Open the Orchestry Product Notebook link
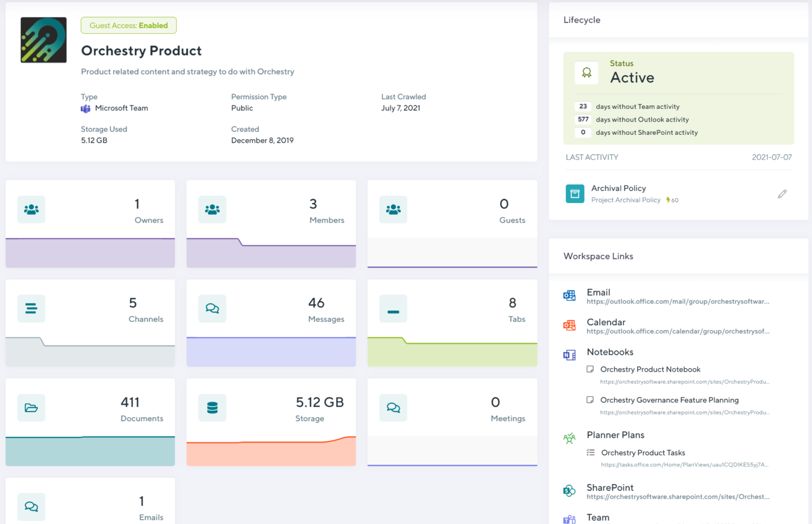The image size is (812, 524). pyautogui.click(x=650, y=370)
